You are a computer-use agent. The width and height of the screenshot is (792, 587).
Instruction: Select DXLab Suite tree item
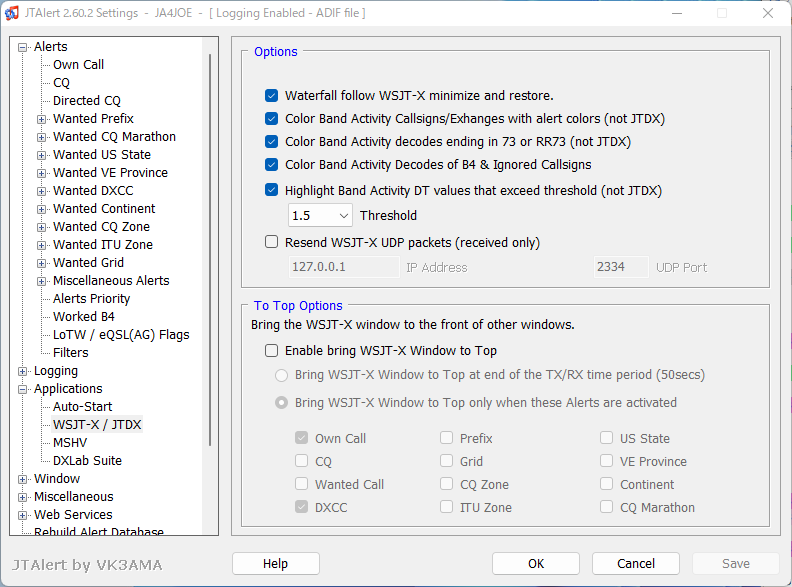click(87, 461)
